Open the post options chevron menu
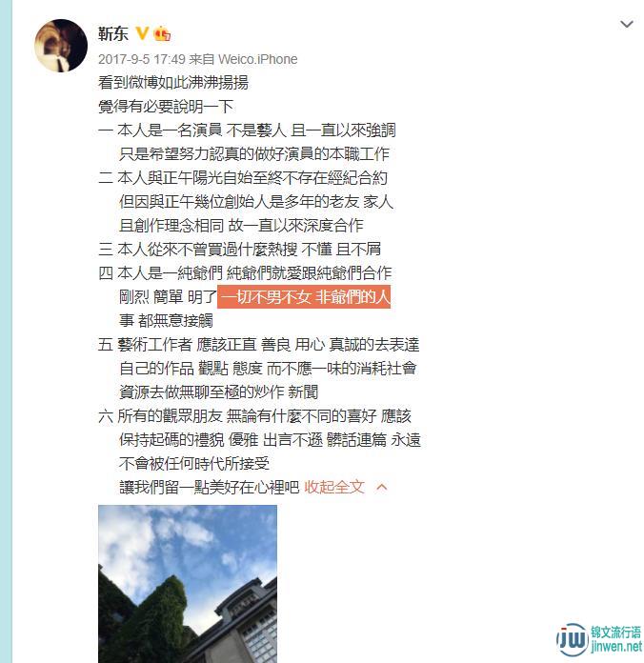 (626, 24)
